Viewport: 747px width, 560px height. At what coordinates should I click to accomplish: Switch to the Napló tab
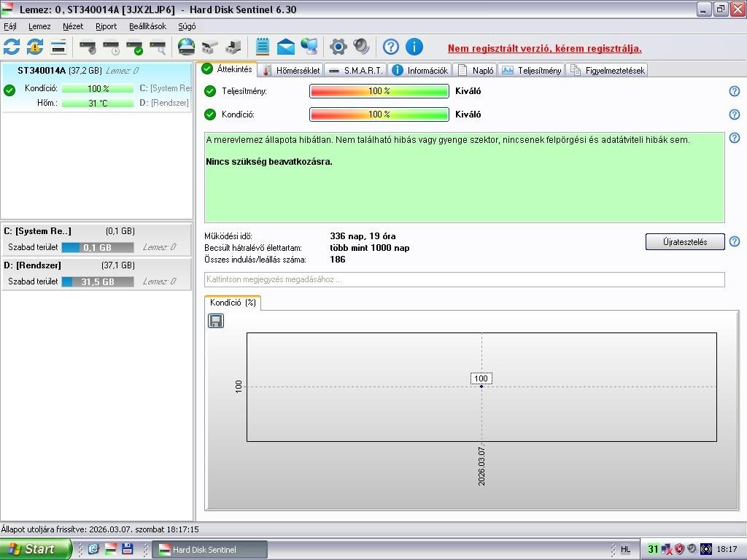(475, 71)
